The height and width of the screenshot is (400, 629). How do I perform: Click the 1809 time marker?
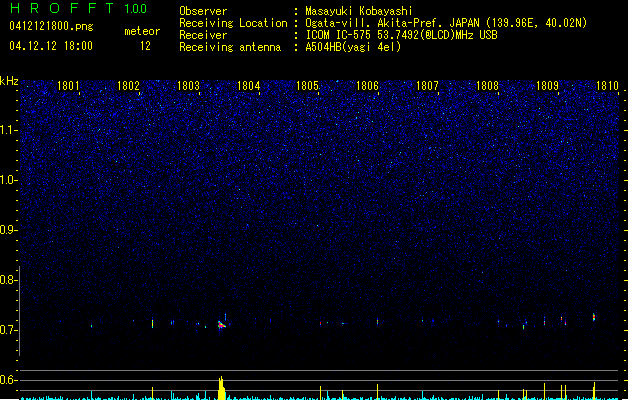(547, 86)
